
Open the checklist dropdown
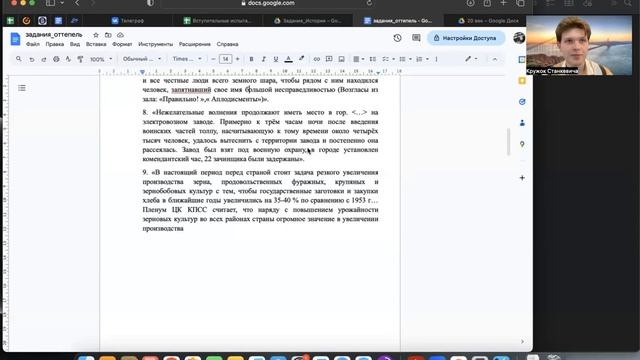pyautogui.click(x=388, y=59)
